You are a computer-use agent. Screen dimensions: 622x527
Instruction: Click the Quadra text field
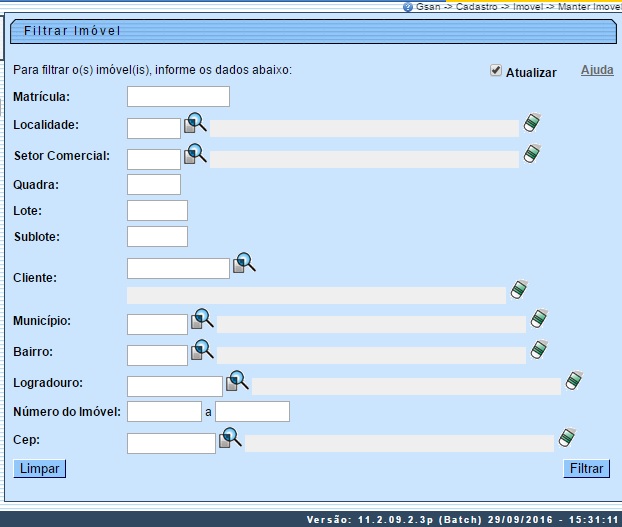(154, 185)
